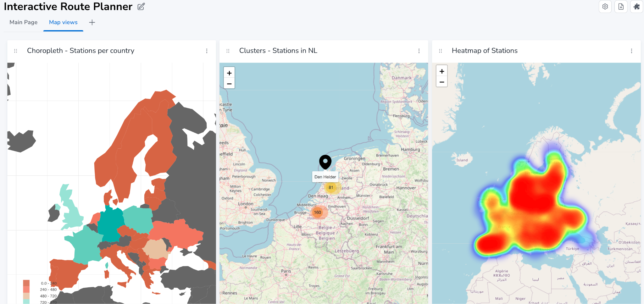Image resolution: width=644 pixels, height=304 pixels.
Task: Click the Düsseldorf label on the map
Action: pos(358,218)
